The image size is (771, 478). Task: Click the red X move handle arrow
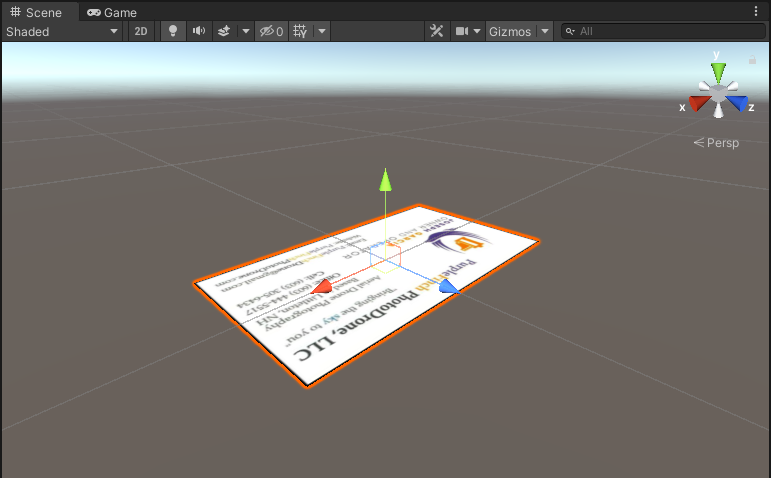pyautogui.click(x=322, y=286)
